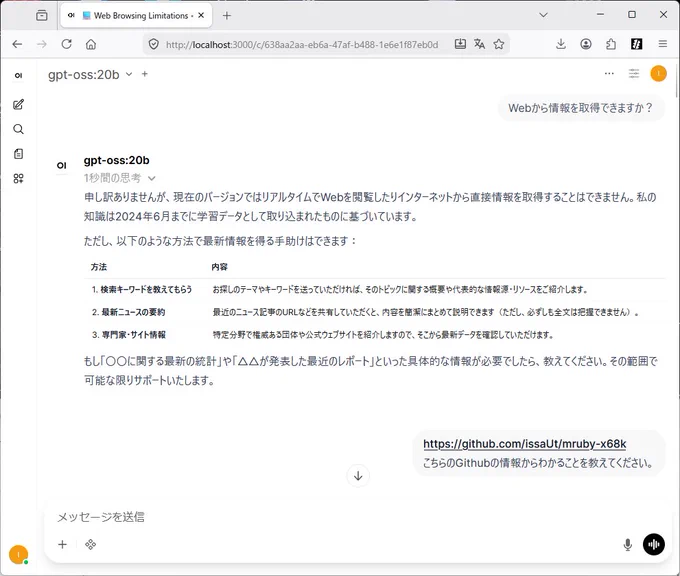680x576 pixels.
Task: Click the OI logo at sidebar top
Action: tap(18, 75)
